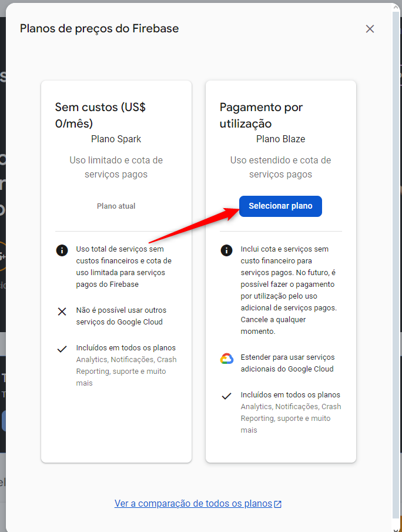Click the Google Cloud logo icon
The image size is (402, 532).
[227, 359]
